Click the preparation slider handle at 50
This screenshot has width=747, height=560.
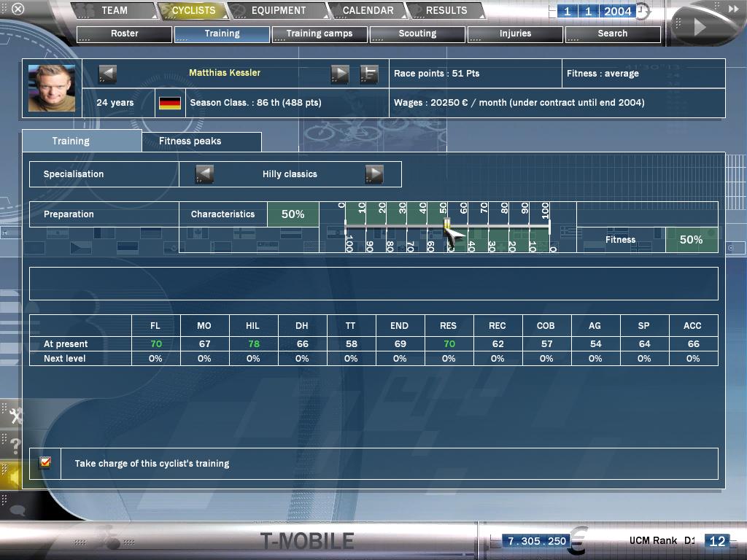(x=447, y=225)
